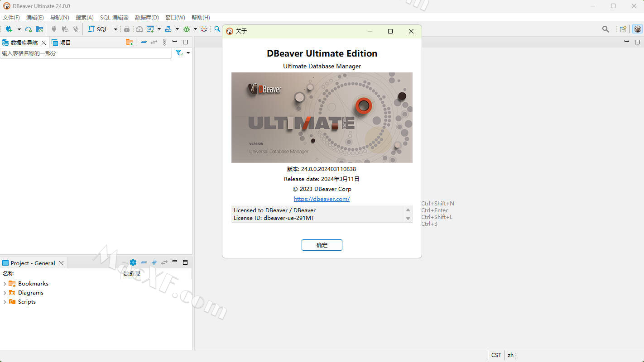Click the navigator filter funnel icon
This screenshot has width=644, height=362.
coord(179,53)
